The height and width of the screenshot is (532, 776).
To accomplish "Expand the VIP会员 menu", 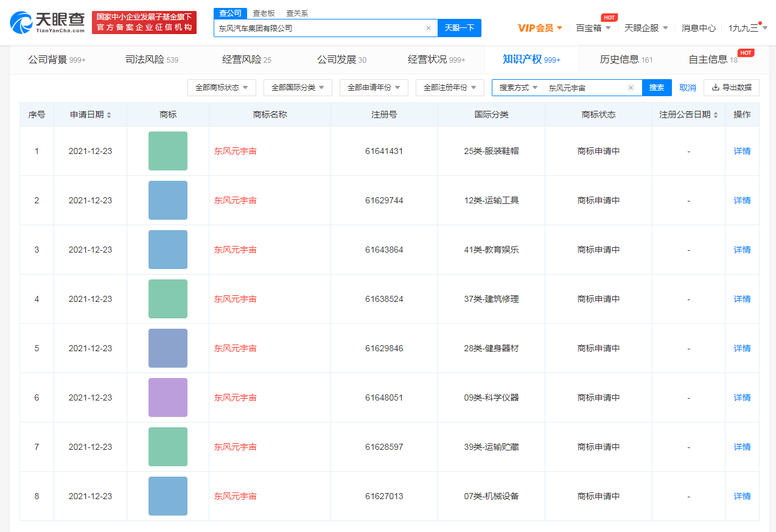I will coord(540,28).
